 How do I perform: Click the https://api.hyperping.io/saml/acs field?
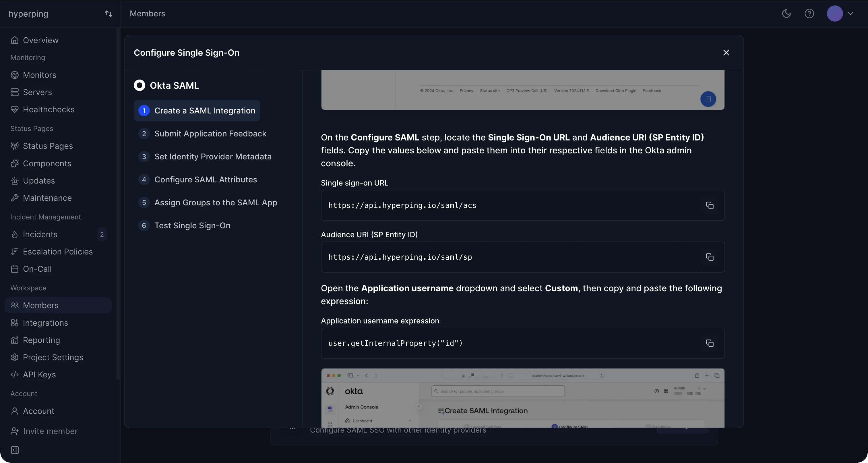[x=523, y=205]
